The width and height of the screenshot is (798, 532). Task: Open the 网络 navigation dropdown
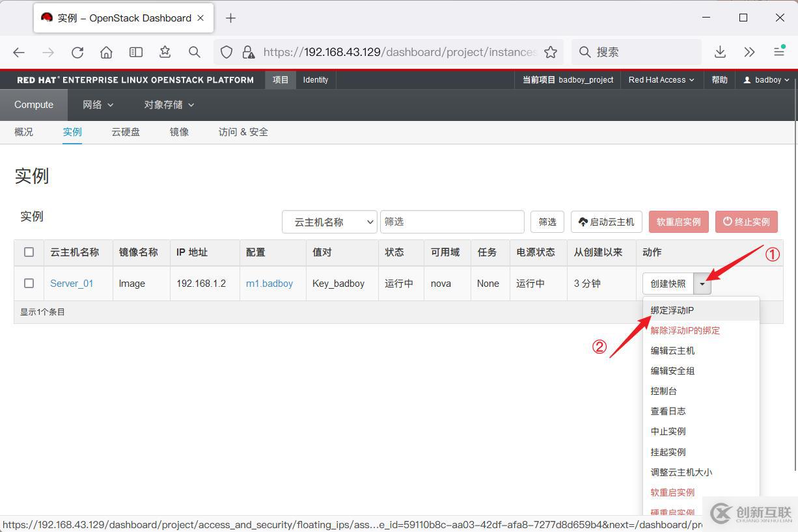tap(98, 105)
